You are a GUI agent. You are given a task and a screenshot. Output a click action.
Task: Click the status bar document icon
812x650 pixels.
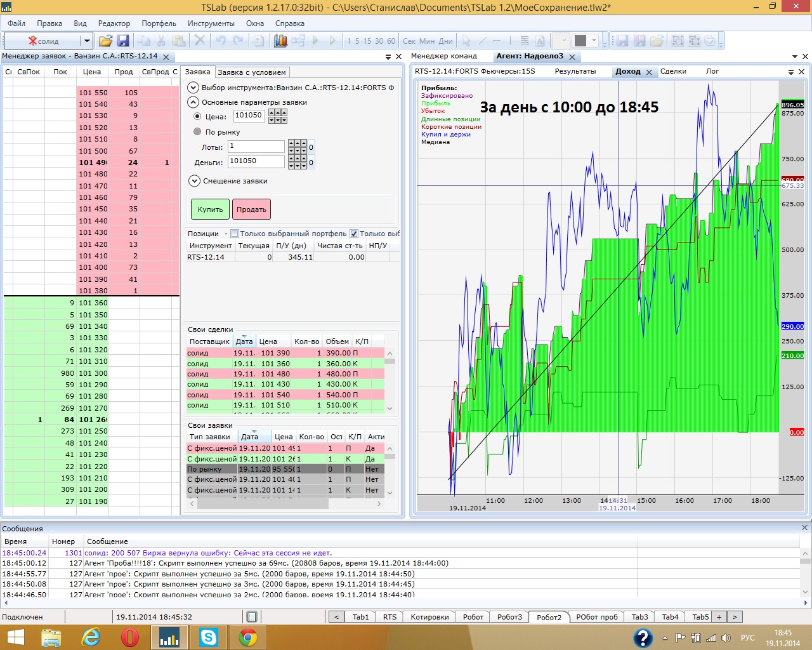click(x=252, y=617)
